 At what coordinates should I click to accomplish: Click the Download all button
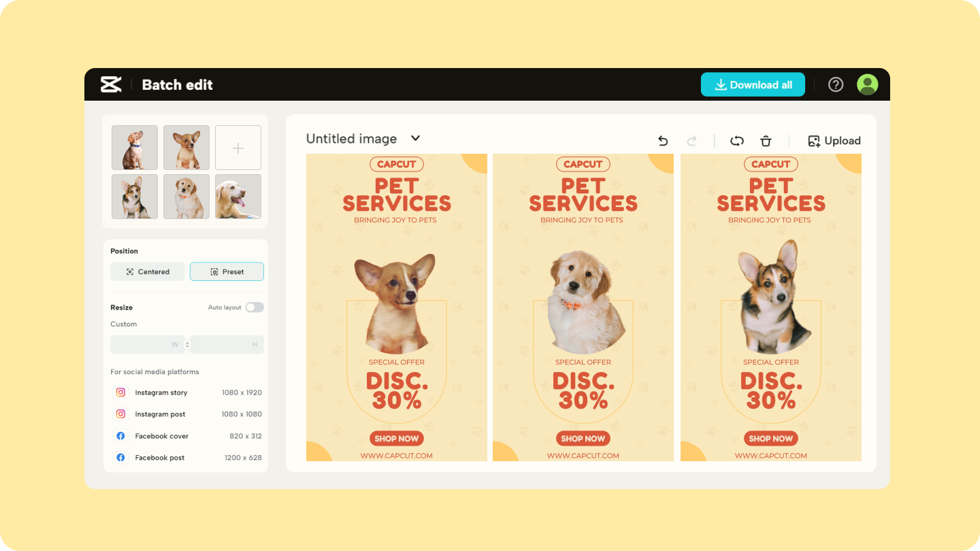coord(753,84)
